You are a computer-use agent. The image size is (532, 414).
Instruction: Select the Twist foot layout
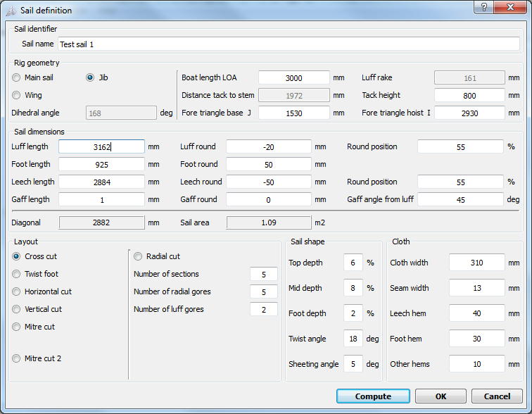point(16,274)
